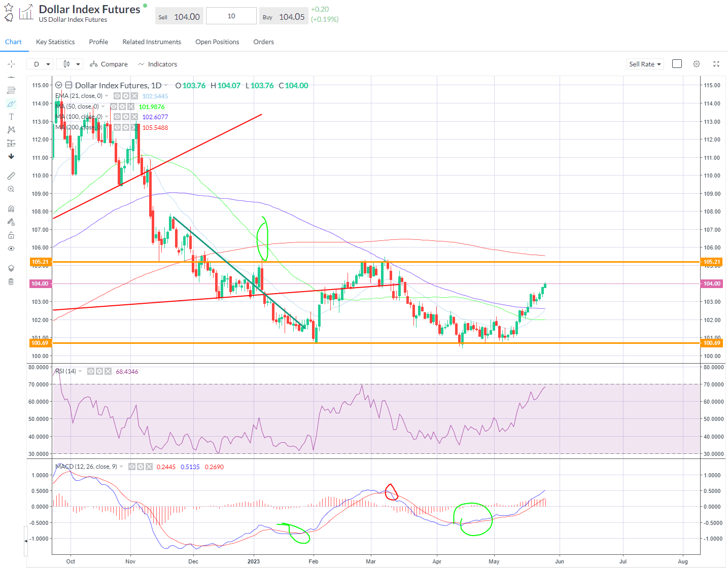
Task: Remove the MACD indicator
Action: [x=149, y=467]
